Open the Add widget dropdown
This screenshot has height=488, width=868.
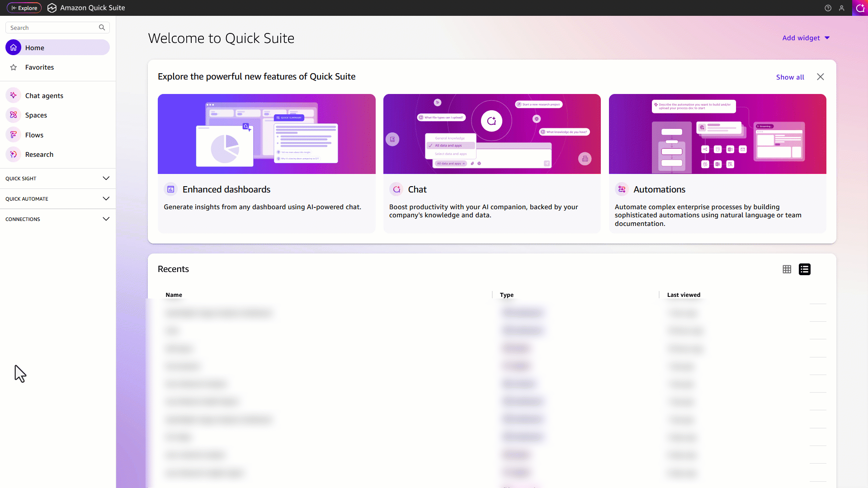pyautogui.click(x=806, y=38)
